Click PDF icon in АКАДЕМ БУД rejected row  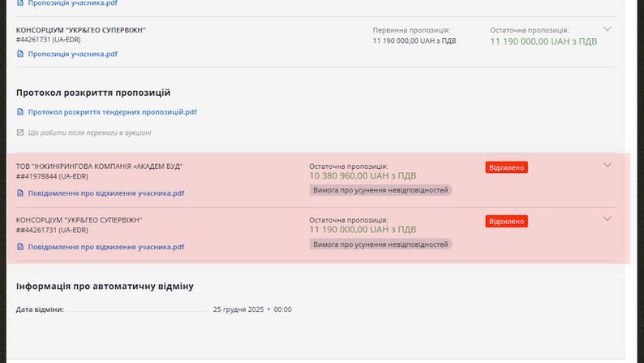pos(20,193)
